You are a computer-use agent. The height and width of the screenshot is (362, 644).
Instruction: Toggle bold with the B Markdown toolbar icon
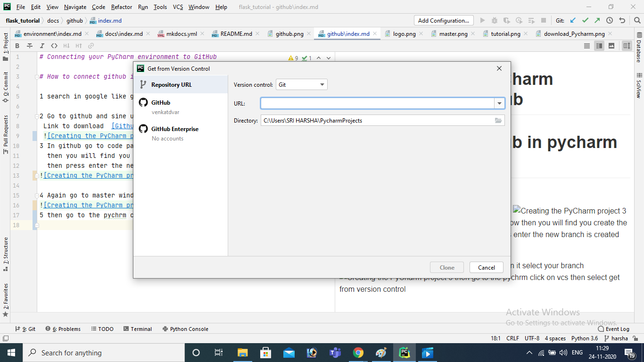click(17, 46)
